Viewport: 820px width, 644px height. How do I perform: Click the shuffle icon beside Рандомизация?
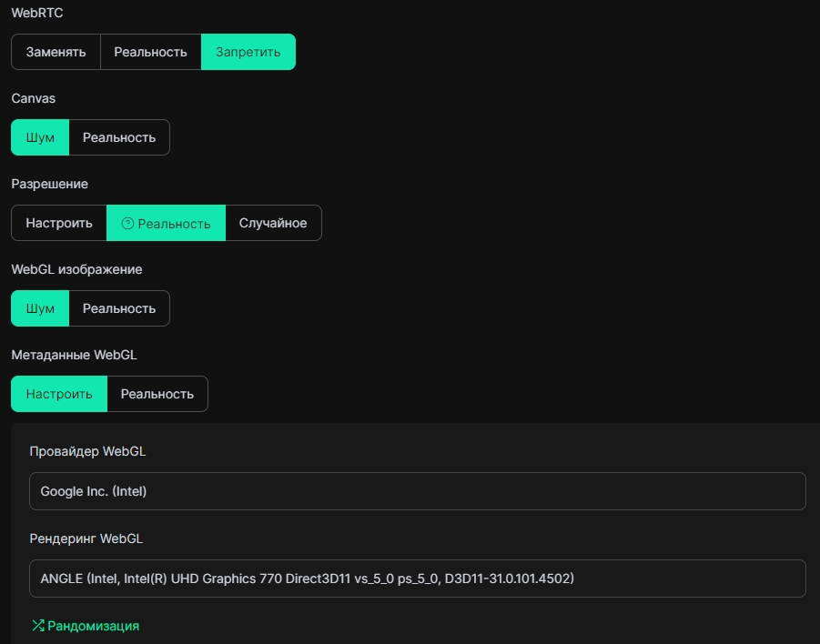pos(38,626)
